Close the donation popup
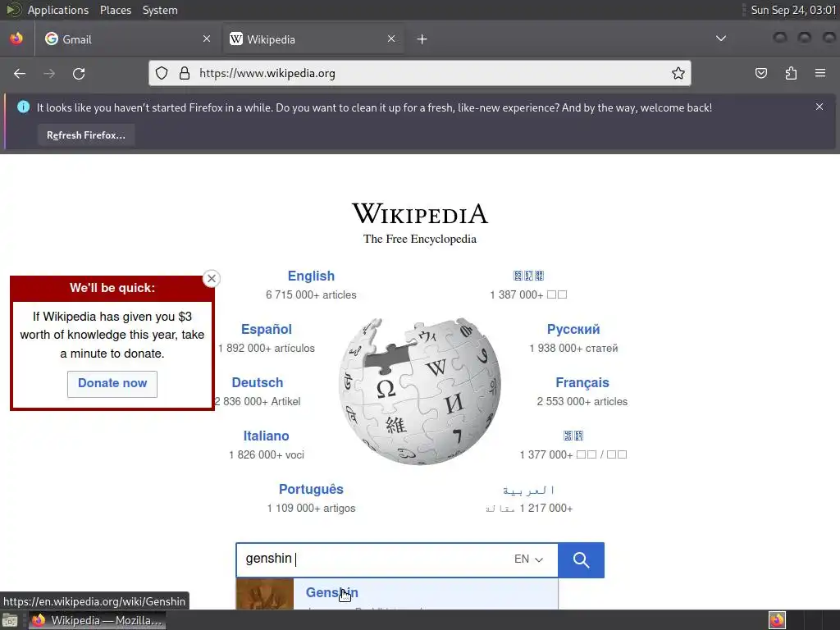The image size is (840, 630). click(212, 279)
